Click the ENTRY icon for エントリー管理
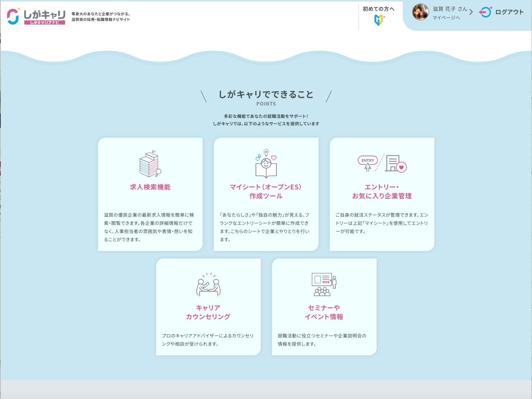The width and height of the screenshot is (532, 399). click(x=382, y=164)
